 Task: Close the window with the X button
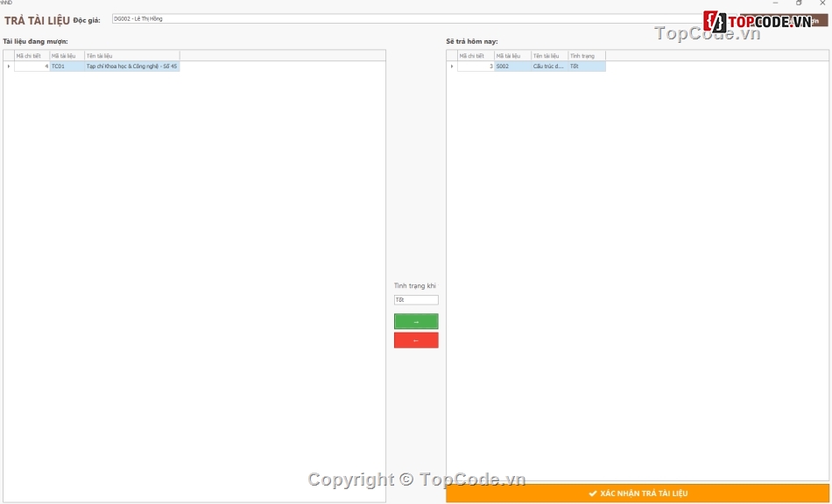point(822,3)
